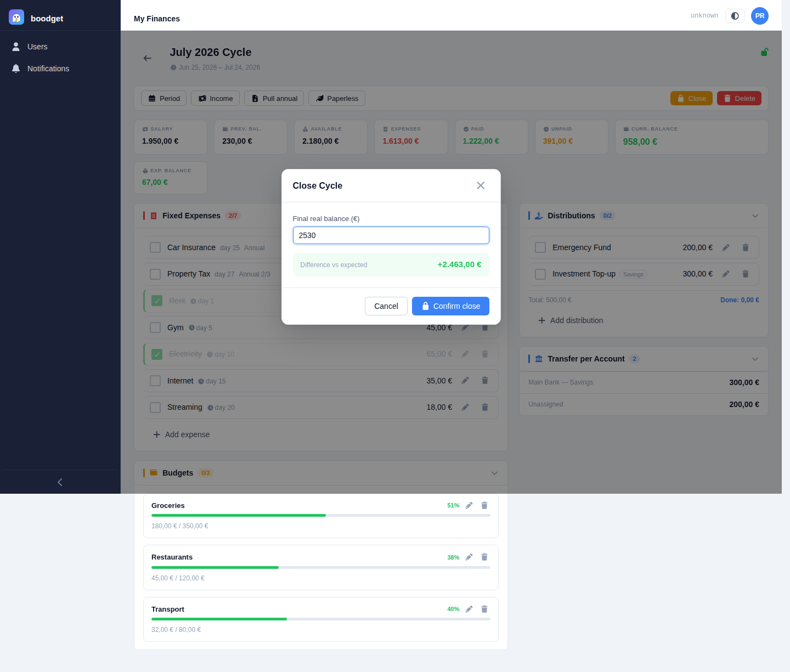
Task: Click the boodget ghost logo icon
Action: (16, 17)
